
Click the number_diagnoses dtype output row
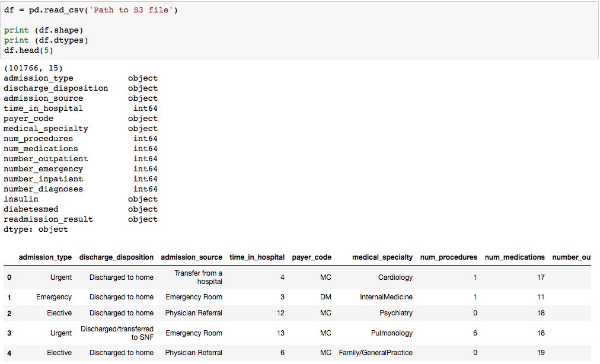pos(81,189)
